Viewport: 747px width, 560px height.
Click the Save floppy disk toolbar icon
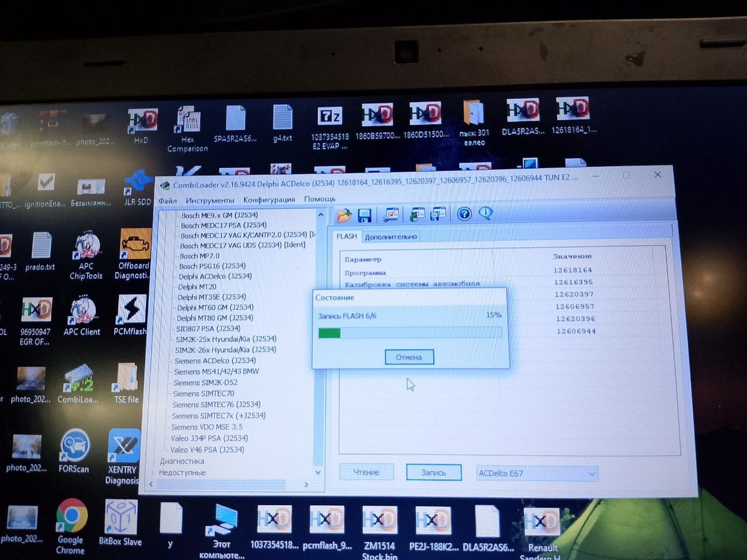click(x=364, y=215)
